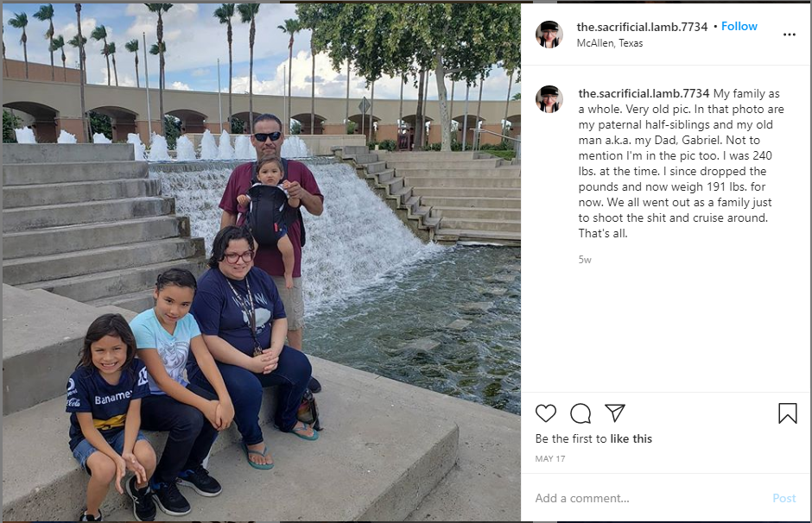Open comments via the speech bubble icon
Image resolution: width=812 pixels, height=523 pixels.
tap(580, 413)
